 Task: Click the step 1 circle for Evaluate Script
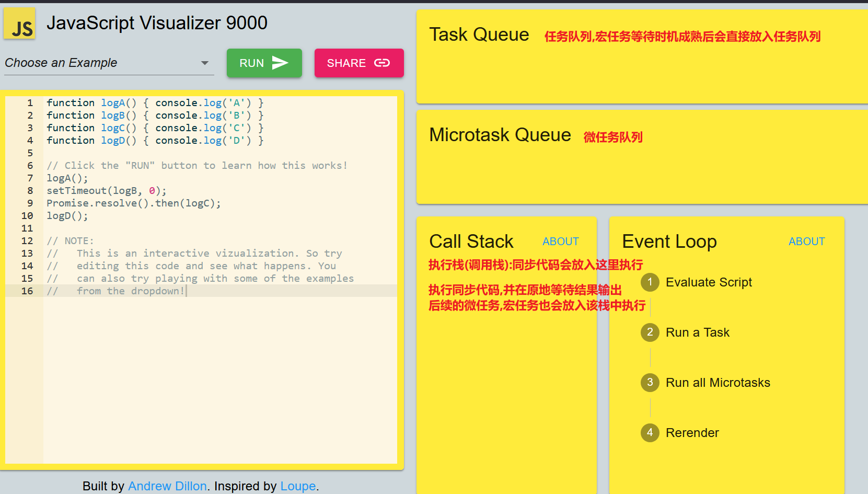click(650, 282)
